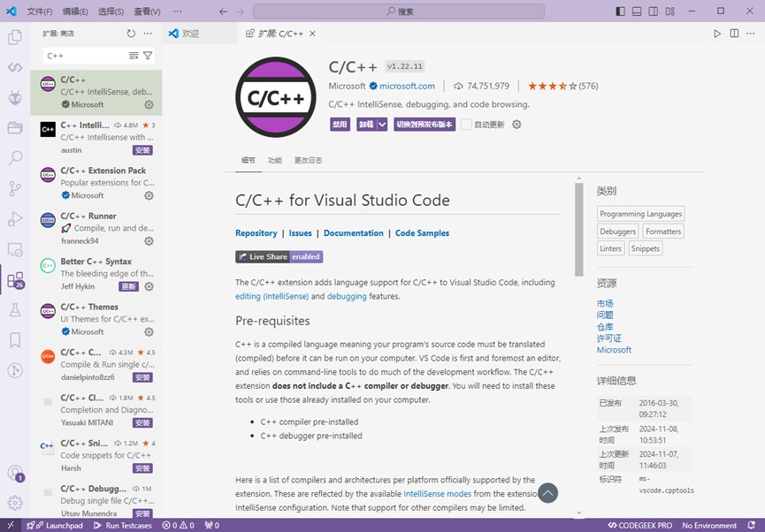The height and width of the screenshot is (532, 765).
Task: Open the Remote Explorer view
Action: click(x=15, y=249)
